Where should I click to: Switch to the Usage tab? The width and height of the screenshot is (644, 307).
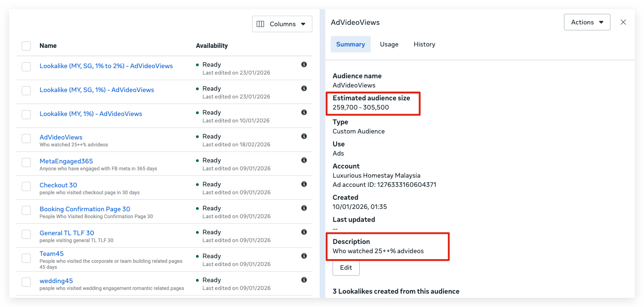(389, 44)
